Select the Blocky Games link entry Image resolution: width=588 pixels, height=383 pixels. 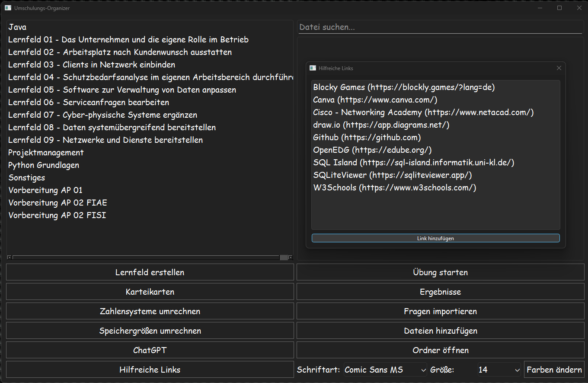click(435, 87)
